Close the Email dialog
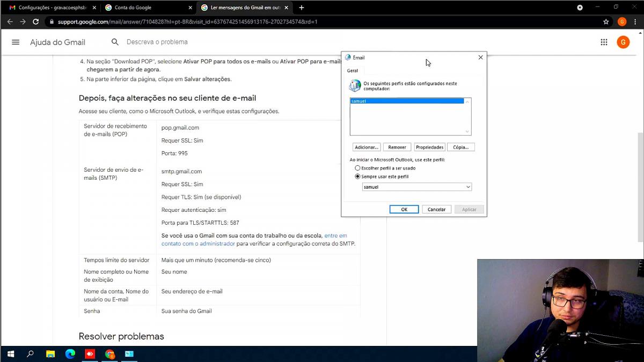This screenshot has width=644, height=362. [x=480, y=57]
